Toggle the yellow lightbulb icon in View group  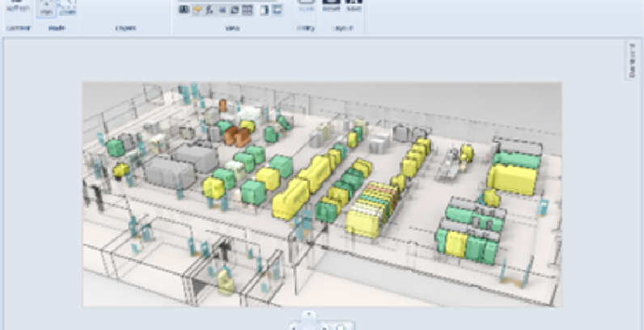point(196,10)
